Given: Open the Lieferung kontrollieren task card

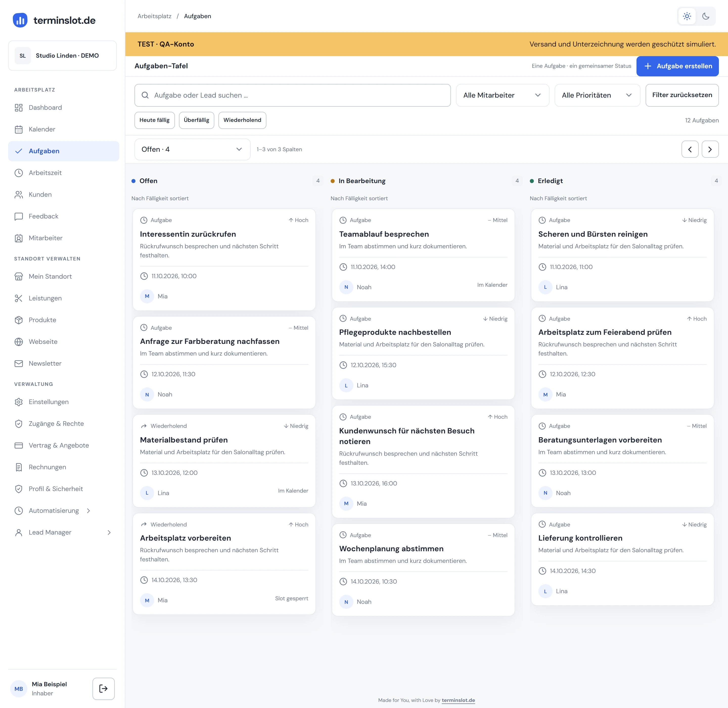Looking at the screenshot, I should [x=622, y=559].
